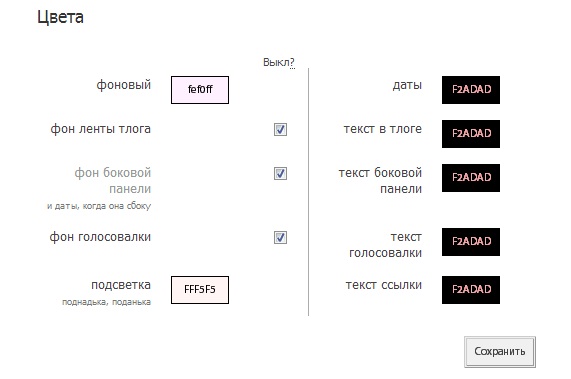
Task: Click the фоновый color field fef0ff
Action: [x=200, y=90]
